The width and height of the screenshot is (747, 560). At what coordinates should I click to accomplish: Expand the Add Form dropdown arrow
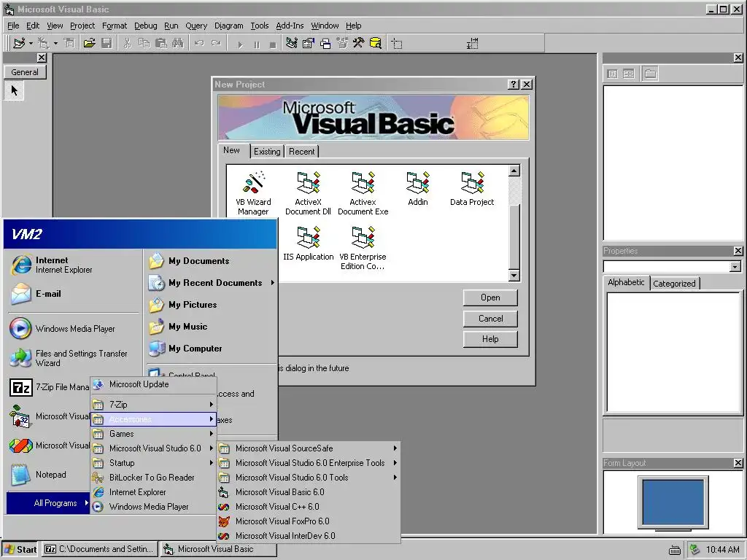click(55, 43)
